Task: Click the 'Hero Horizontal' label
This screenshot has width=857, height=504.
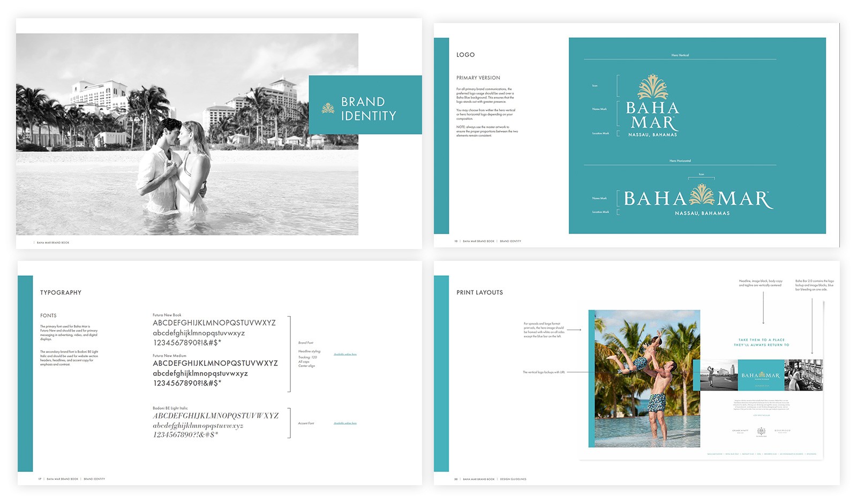Action: coord(680,161)
